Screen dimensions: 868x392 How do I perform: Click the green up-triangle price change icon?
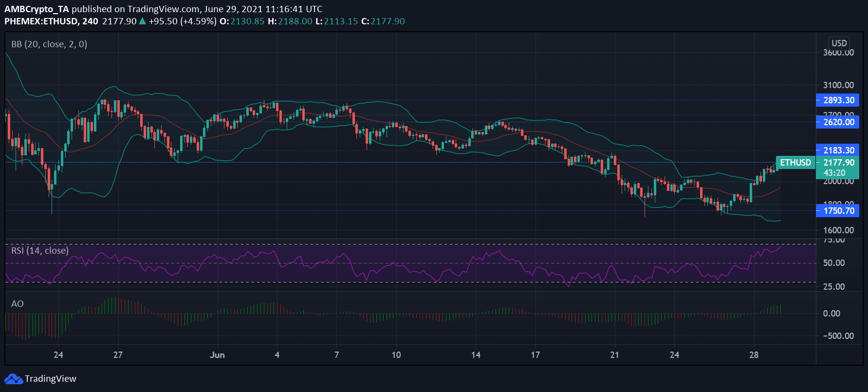click(x=142, y=21)
